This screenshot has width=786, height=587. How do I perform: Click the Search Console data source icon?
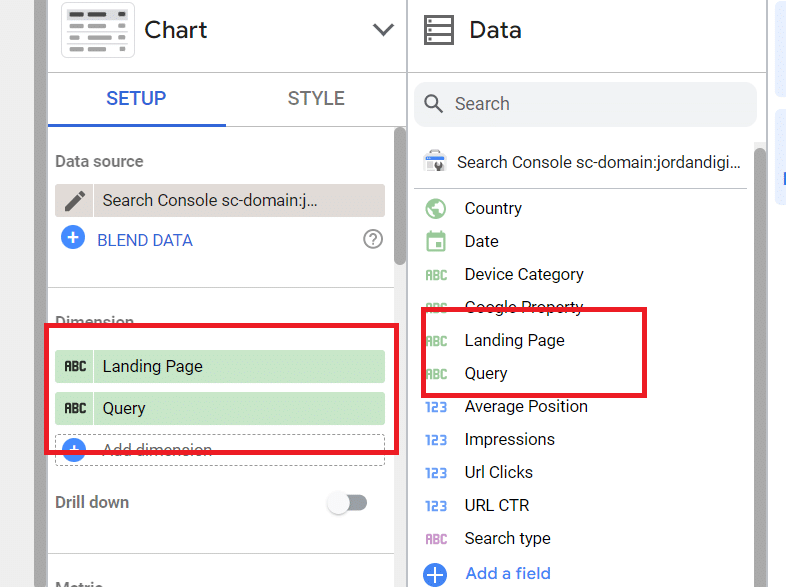436,161
